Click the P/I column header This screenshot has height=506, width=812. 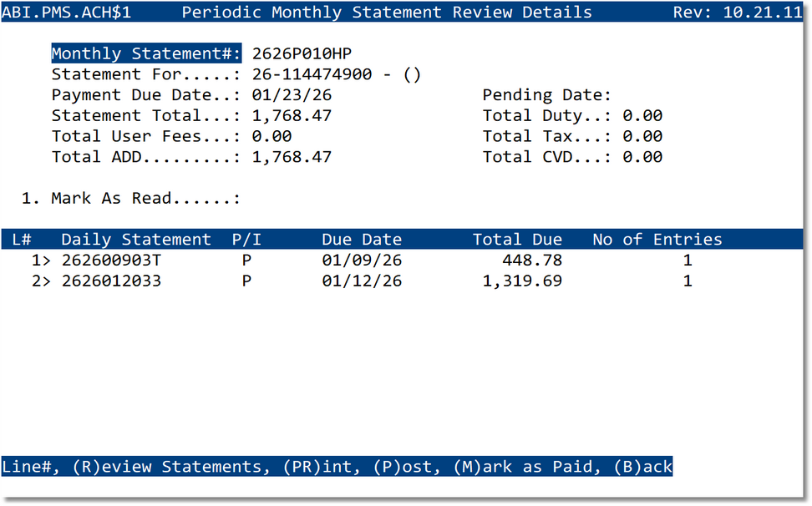246,240
